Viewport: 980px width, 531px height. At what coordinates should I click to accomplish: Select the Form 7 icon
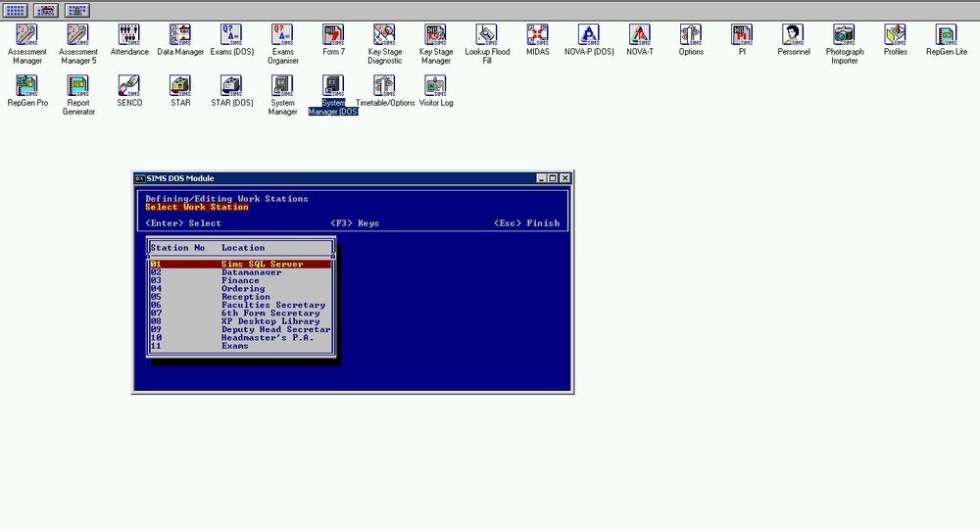click(334, 34)
